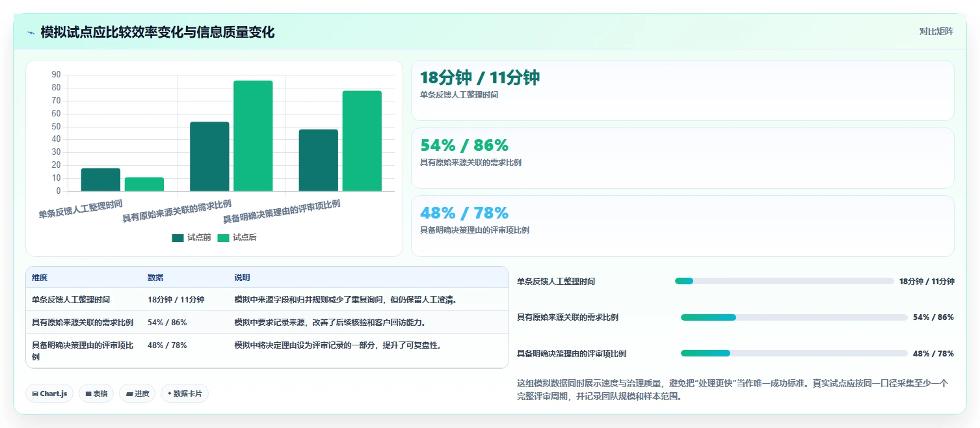The image size is (980, 428).
Task: Click table data cell 18分钟 / 11分钟
Action: 176,300
